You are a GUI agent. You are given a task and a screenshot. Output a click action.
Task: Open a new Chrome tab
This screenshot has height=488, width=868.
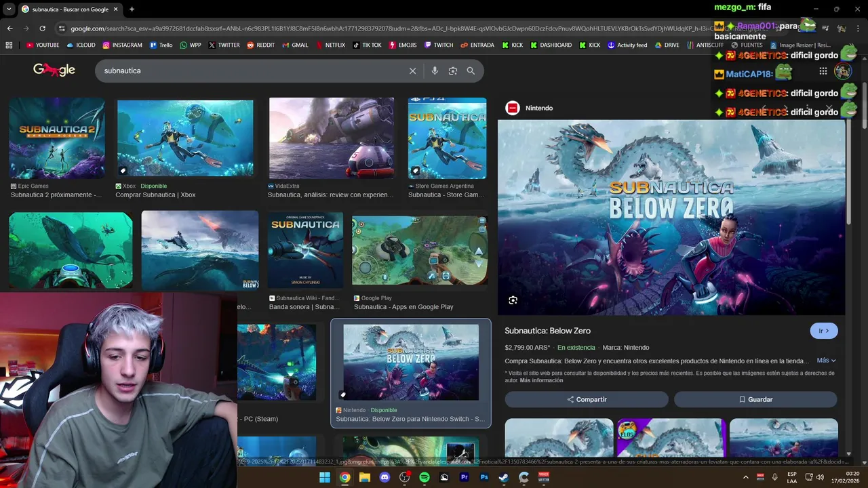pyautogui.click(x=132, y=9)
